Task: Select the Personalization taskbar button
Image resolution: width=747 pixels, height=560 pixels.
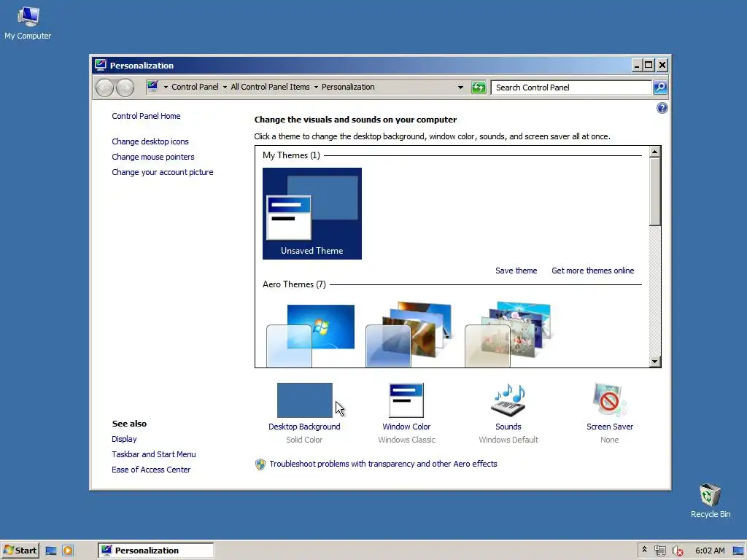Action: tap(156, 551)
